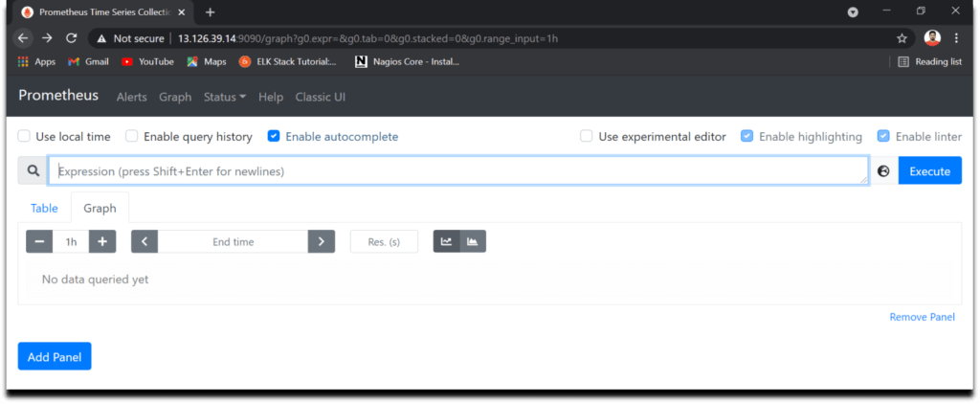
Task: Go to Prometheus home brand link
Action: click(x=58, y=95)
